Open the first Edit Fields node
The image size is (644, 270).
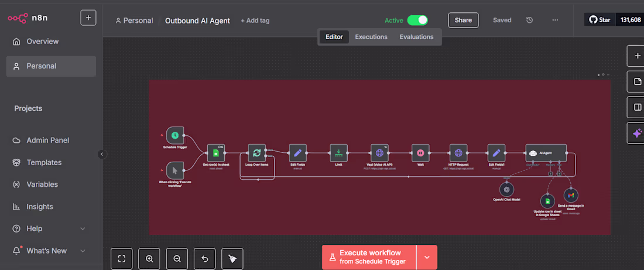[298, 153]
